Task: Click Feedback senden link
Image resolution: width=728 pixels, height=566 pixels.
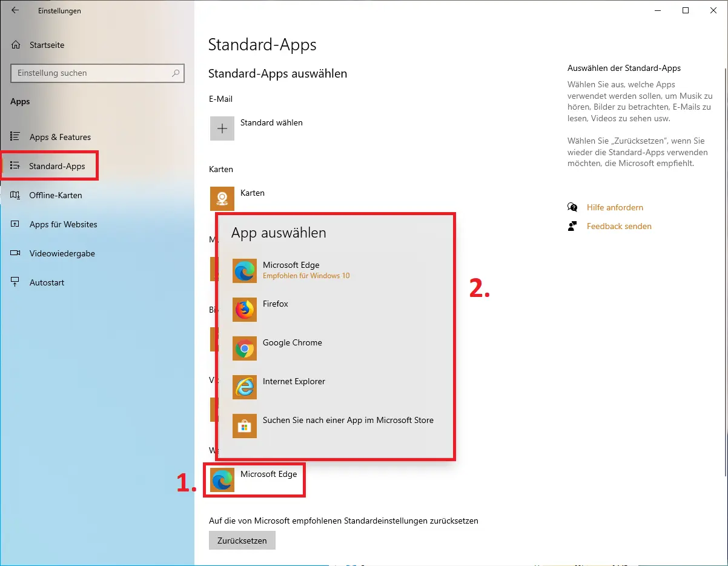Action: click(618, 226)
